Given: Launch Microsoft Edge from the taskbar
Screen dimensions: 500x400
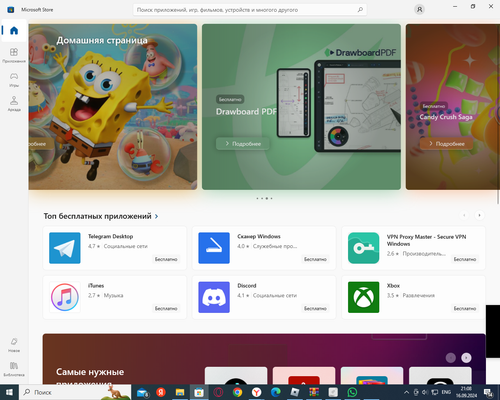Looking at the screenshot, I should point(275,392).
